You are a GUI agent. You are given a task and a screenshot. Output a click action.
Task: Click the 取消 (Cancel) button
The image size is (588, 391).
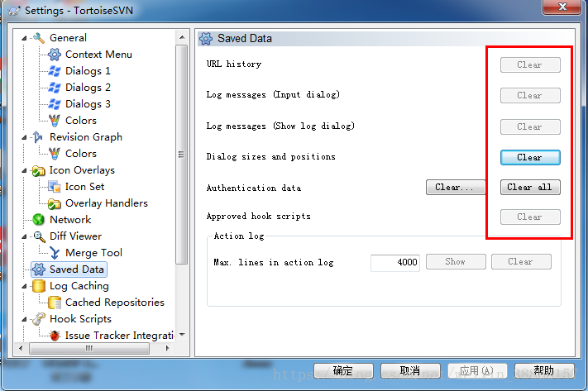click(x=410, y=371)
